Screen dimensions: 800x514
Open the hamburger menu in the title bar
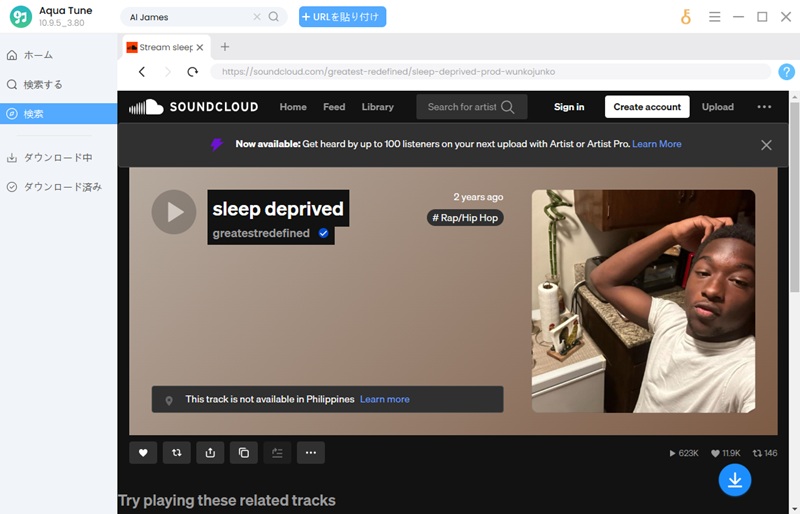click(714, 17)
